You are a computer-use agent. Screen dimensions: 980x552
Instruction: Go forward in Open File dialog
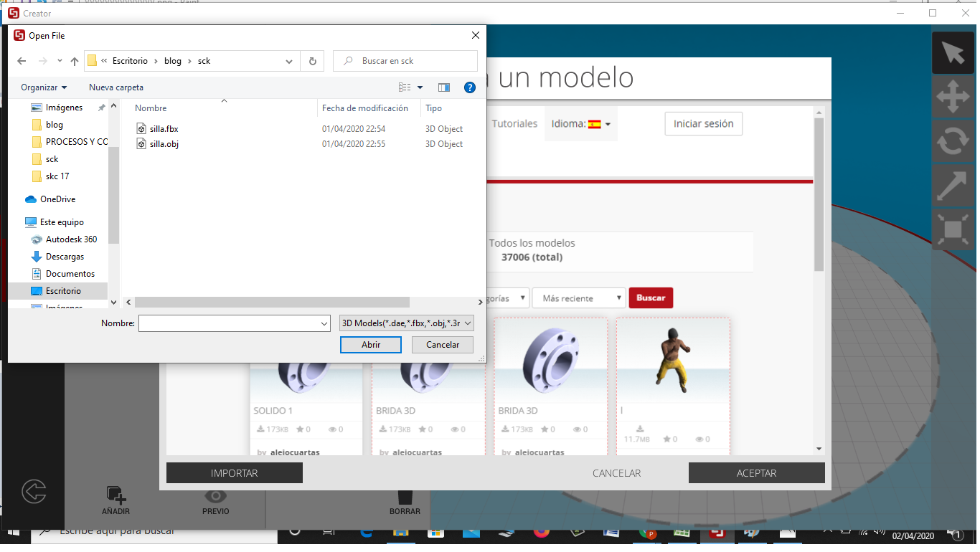pos(43,61)
